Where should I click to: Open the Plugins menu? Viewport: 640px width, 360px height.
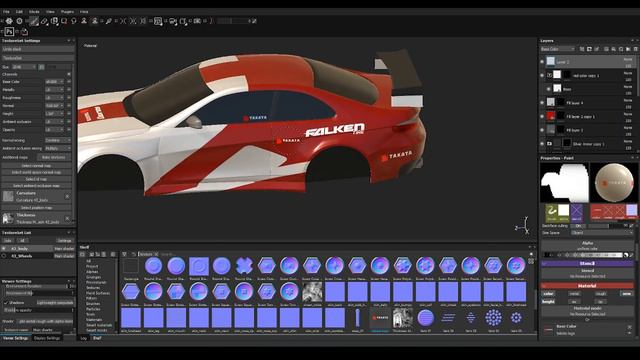(67, 12)
